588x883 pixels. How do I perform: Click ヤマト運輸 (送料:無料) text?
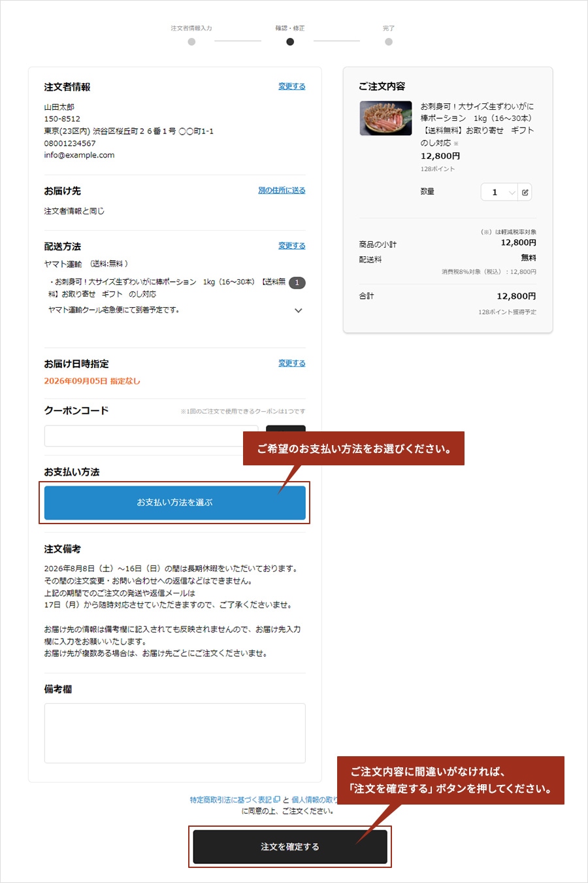tap(86, 264)
